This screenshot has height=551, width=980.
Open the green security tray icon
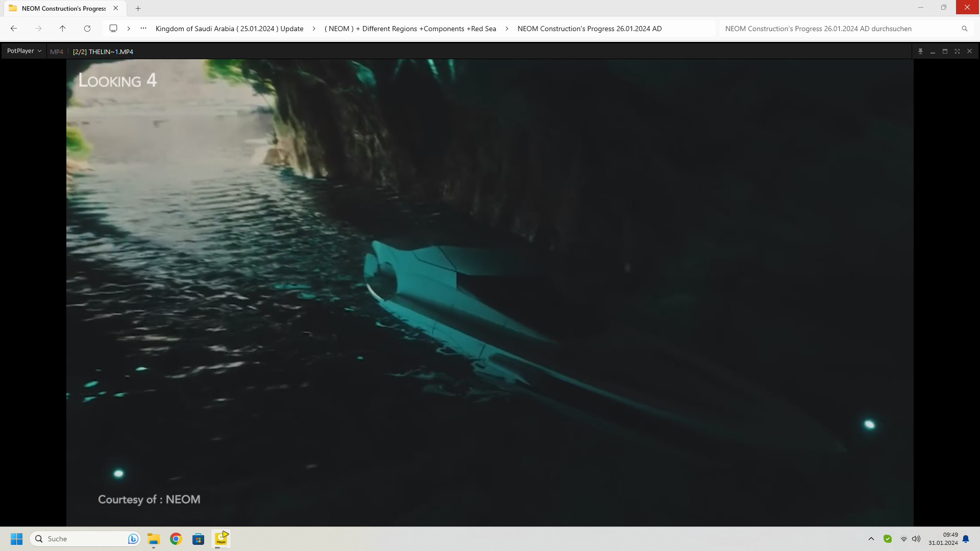[x=888, y=539]
